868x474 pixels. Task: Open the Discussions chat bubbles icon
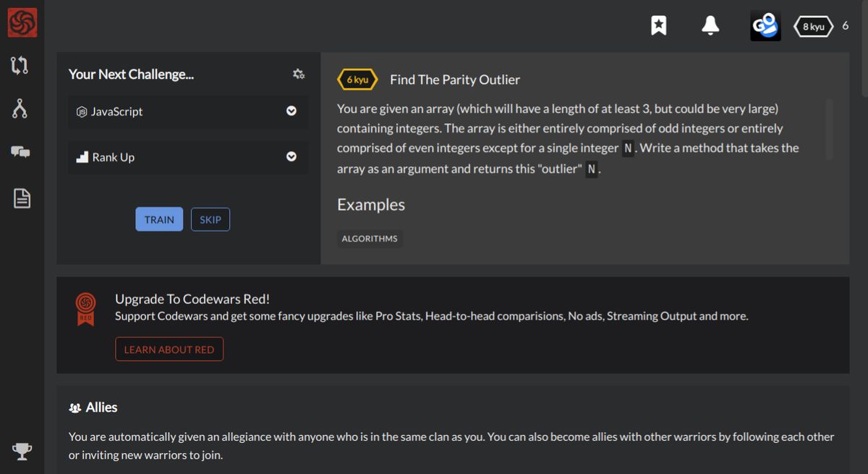pos(20,152)
